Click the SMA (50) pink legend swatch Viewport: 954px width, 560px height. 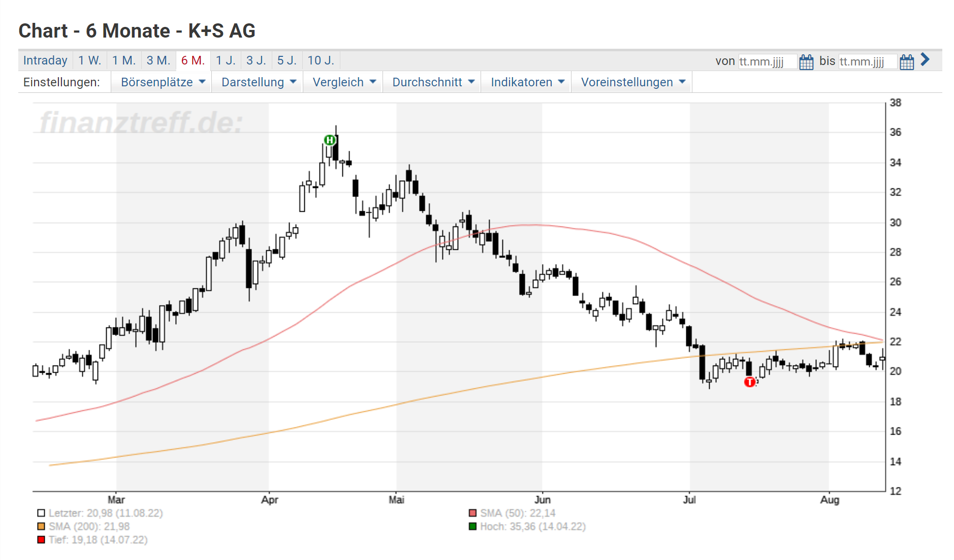point(473,513)
